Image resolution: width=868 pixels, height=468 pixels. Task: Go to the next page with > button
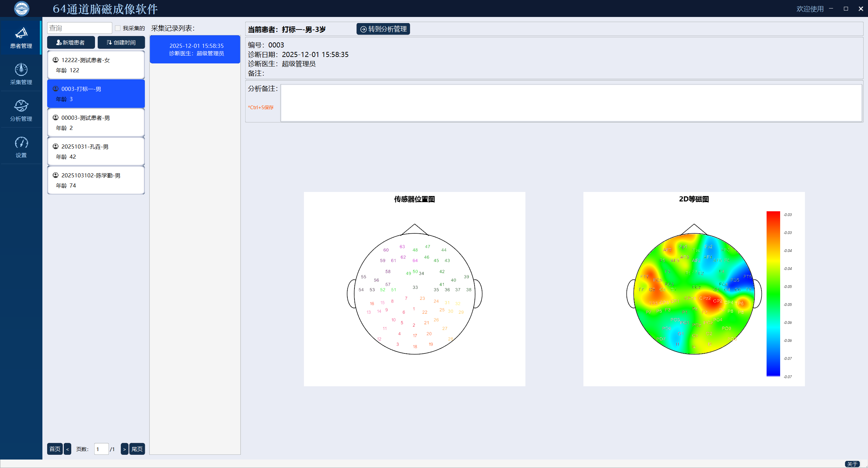[124, 449]
